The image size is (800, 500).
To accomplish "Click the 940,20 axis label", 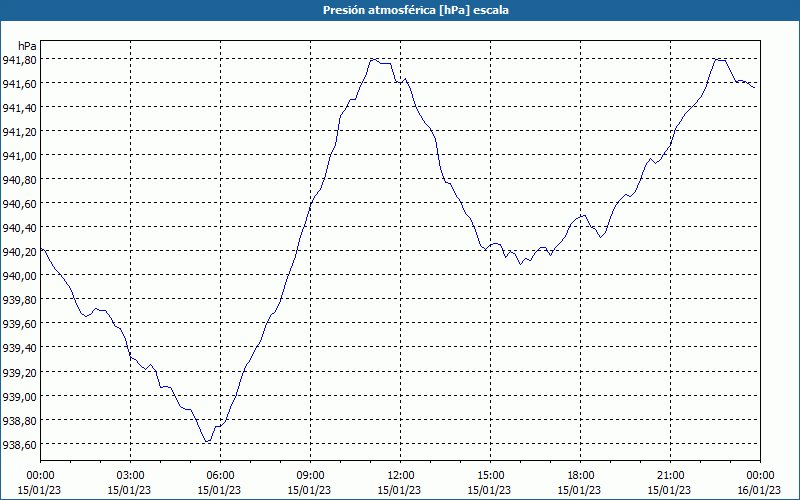I will click(x=19, y=252).
